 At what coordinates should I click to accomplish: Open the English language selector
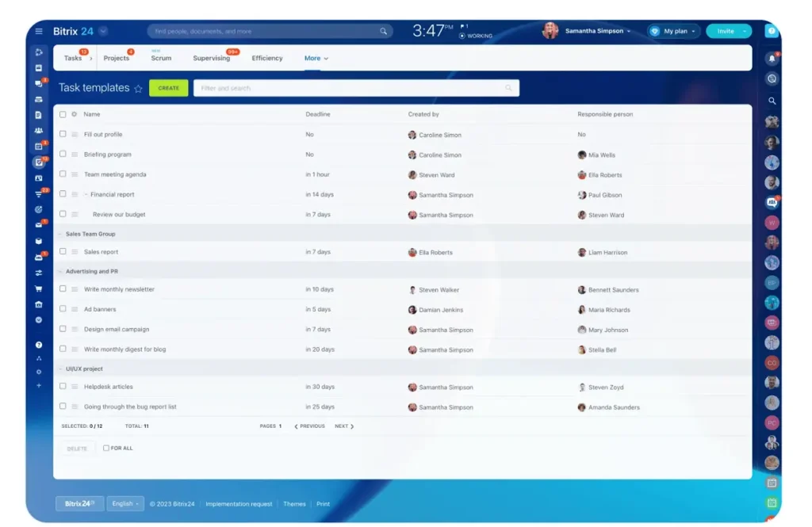click(x=125, y=503)
